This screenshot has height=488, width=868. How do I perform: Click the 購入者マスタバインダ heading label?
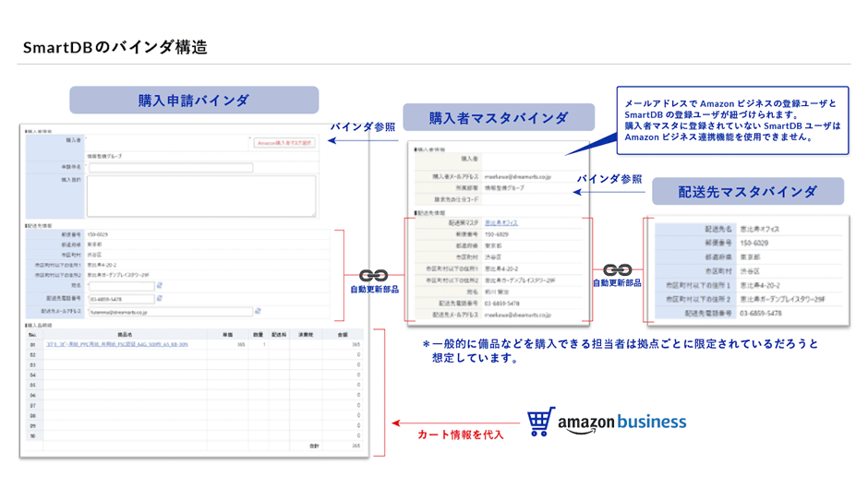coord(499,117)
